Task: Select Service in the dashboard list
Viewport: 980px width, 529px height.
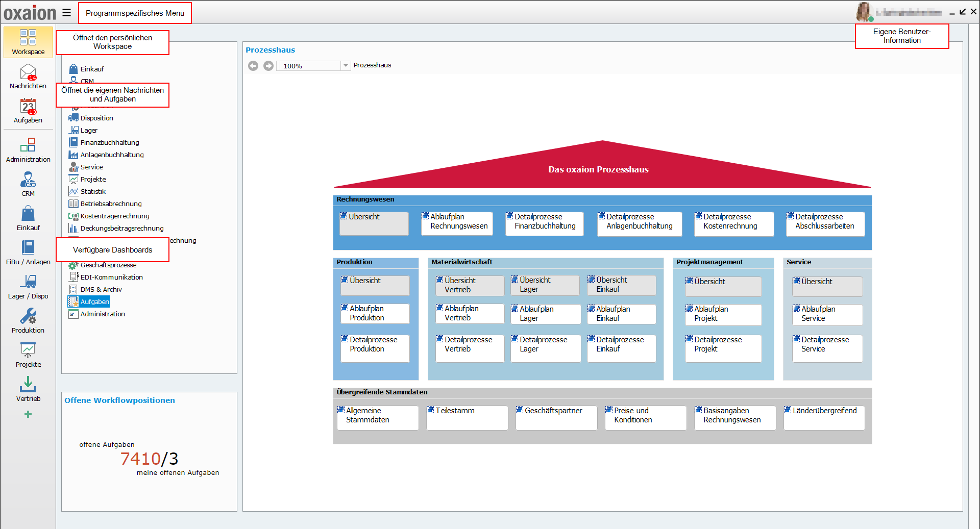Action: click(86, 167)
